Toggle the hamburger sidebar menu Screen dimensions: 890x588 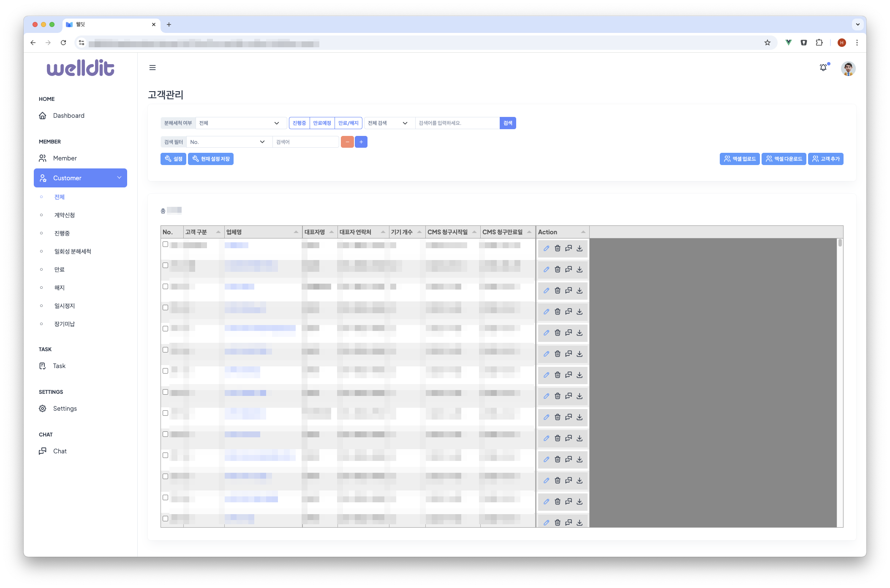click(x=152, y=68)
